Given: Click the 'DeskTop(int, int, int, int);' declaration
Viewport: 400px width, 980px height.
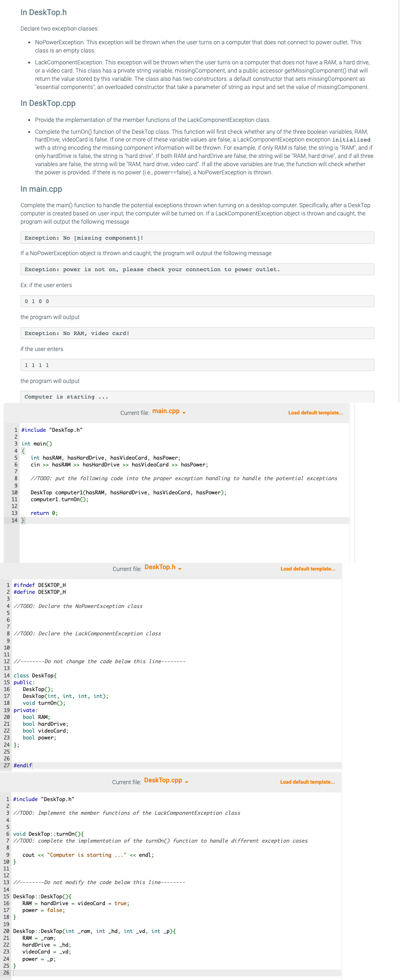Looking at the screenshot, I should pyautogui.click(x=66, y=696).
